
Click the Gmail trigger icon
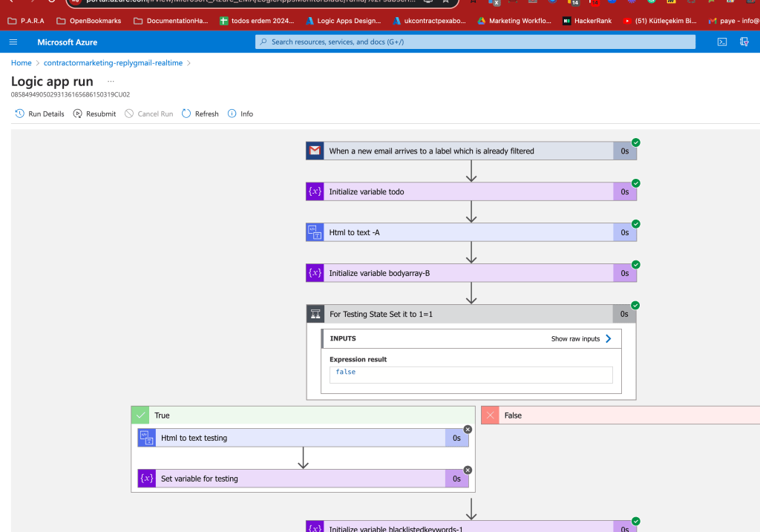315,151
